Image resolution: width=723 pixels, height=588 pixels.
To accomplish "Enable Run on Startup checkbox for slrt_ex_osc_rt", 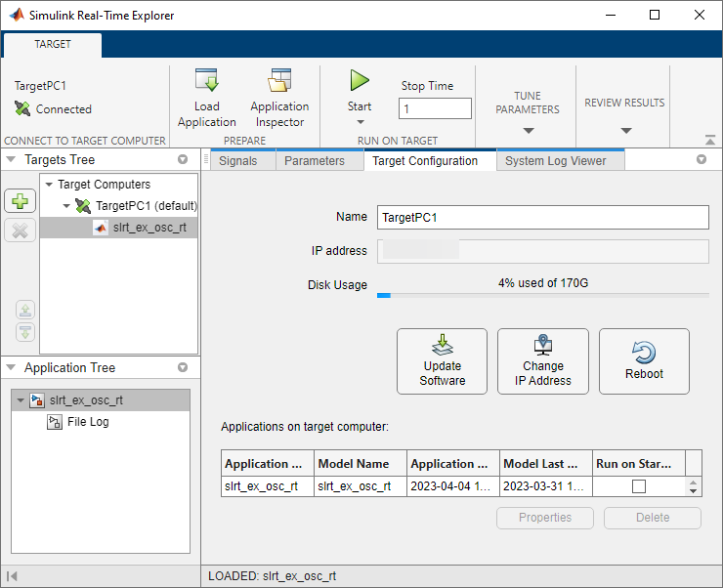I will [x=639, y=486].
